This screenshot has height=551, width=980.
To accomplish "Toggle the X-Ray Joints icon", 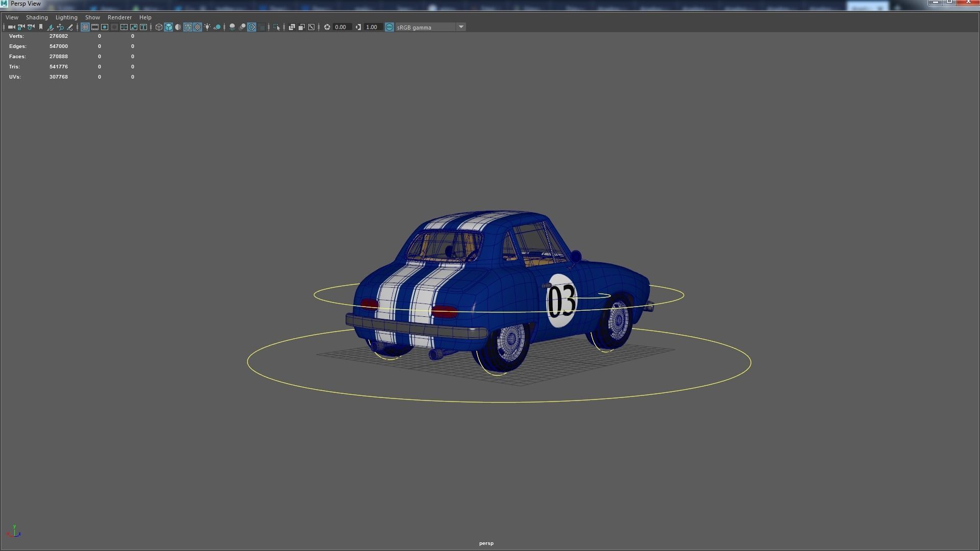I will coord(311,27).
